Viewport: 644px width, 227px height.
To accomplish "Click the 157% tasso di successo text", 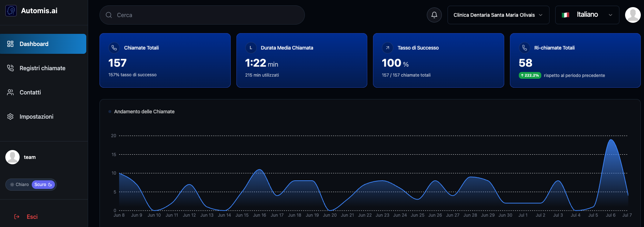I will point(133,75).
